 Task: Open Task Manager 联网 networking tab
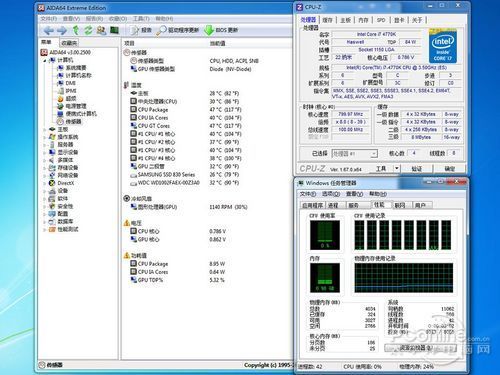click(400, 205)
